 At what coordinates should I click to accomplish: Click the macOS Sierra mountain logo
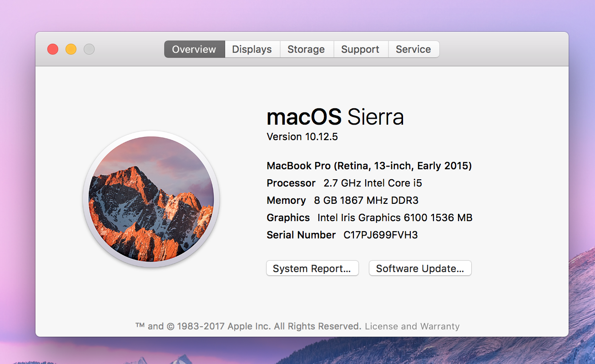tap(151, 199)
